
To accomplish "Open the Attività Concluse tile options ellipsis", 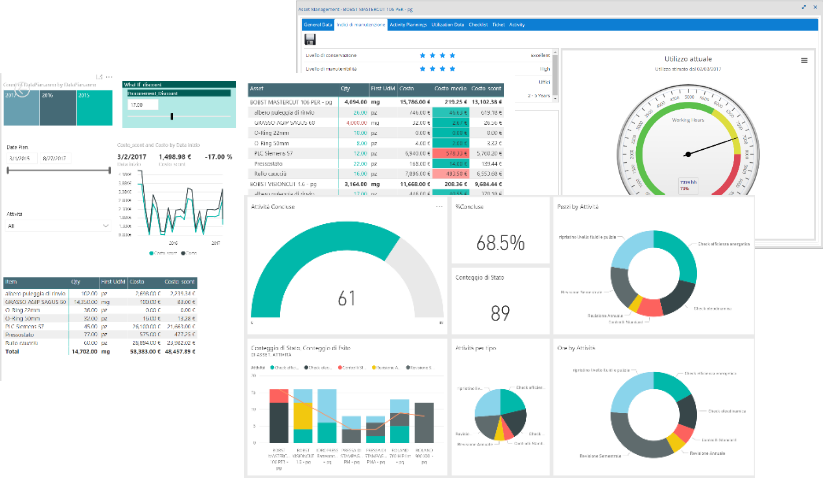I will click(x=439, y=206).
